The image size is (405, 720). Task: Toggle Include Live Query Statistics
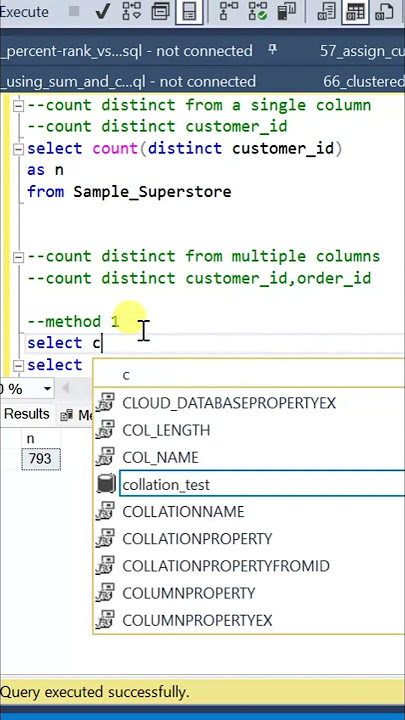point(258,11)
